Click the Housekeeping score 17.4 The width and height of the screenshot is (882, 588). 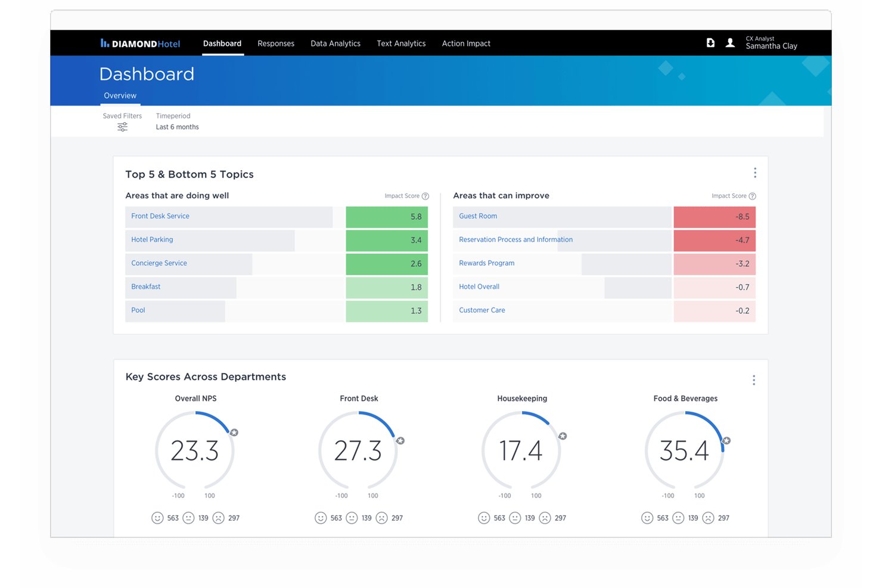click(521, 451)
